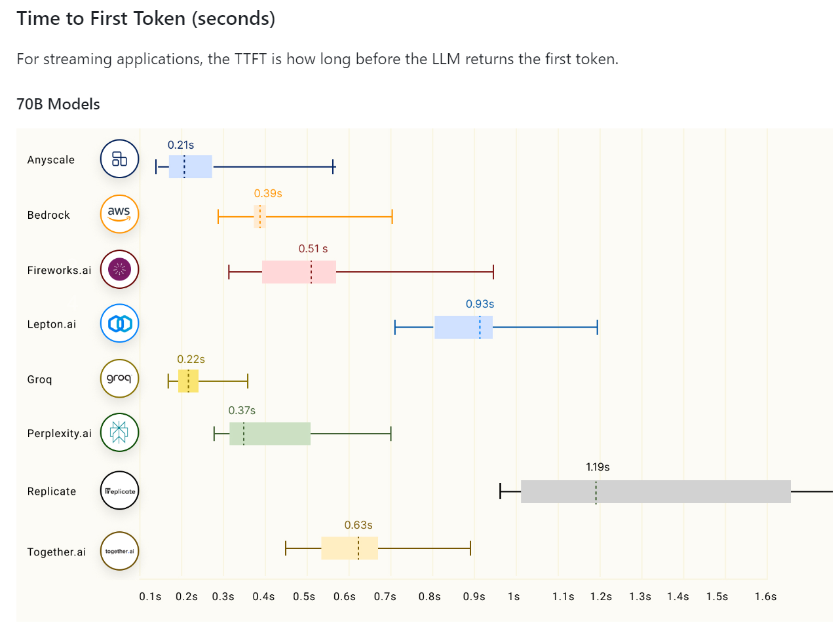
Task: Click the Anyscale logo icon
Action: 119,159
